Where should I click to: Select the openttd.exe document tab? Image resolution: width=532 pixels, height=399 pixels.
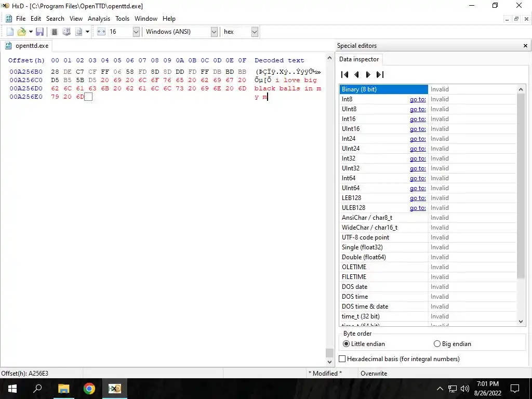27,46
